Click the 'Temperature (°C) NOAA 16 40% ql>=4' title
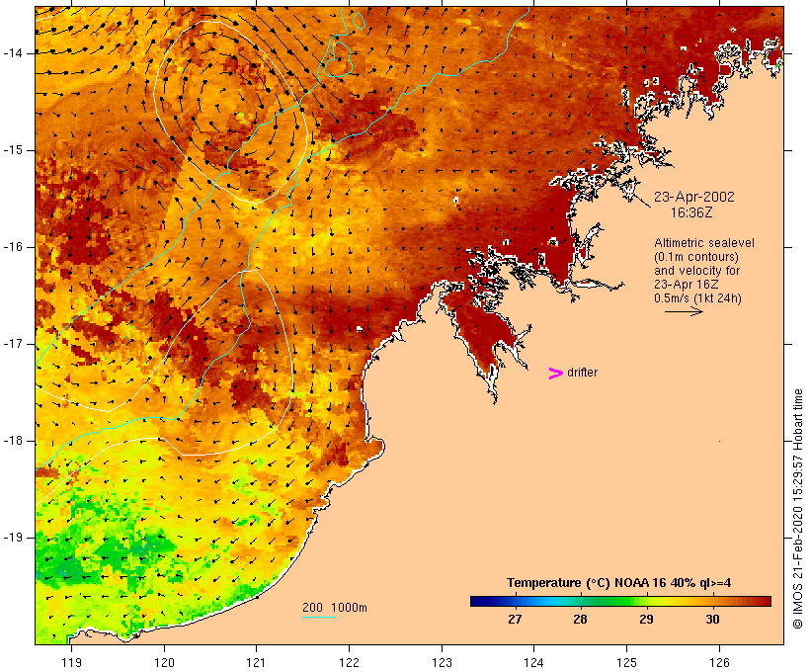 tap(619, 583)
